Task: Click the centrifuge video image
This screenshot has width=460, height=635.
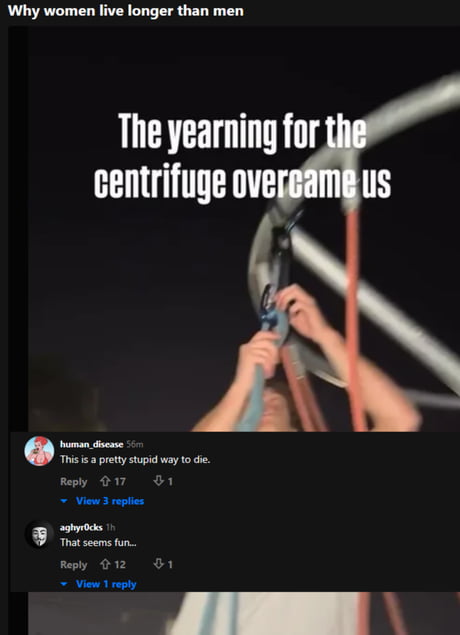Action: click(x=244, y=229)
